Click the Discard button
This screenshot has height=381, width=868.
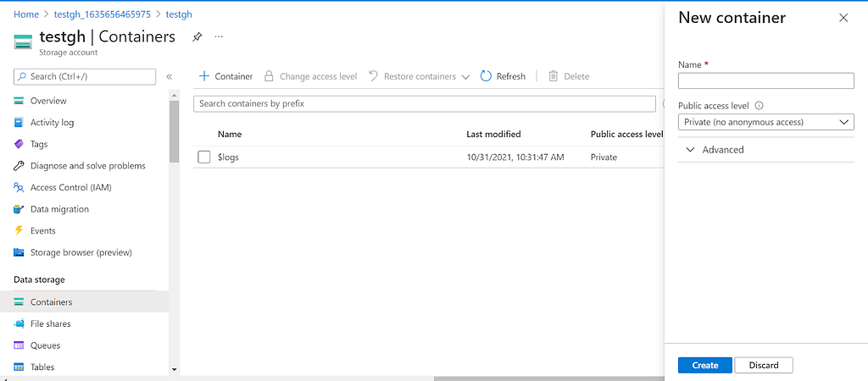pyautogui.click(x=764, y=365)
